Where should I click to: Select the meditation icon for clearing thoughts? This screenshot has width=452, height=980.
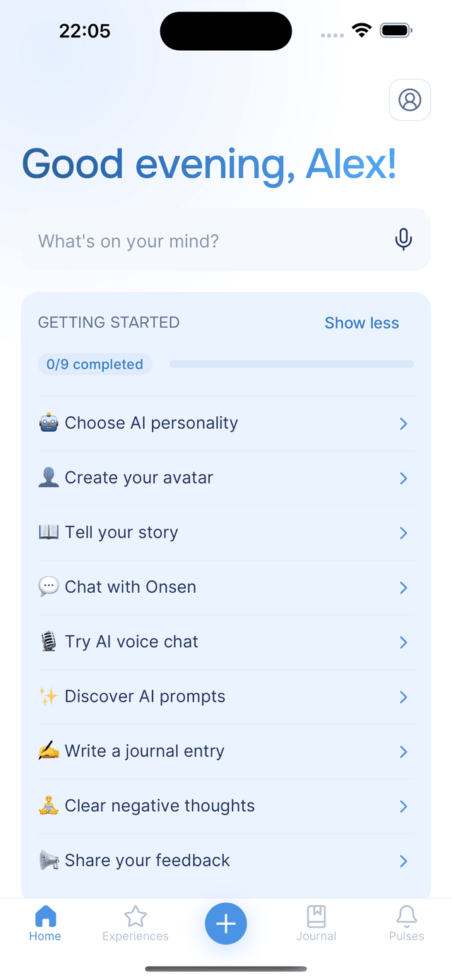point(48,805)
